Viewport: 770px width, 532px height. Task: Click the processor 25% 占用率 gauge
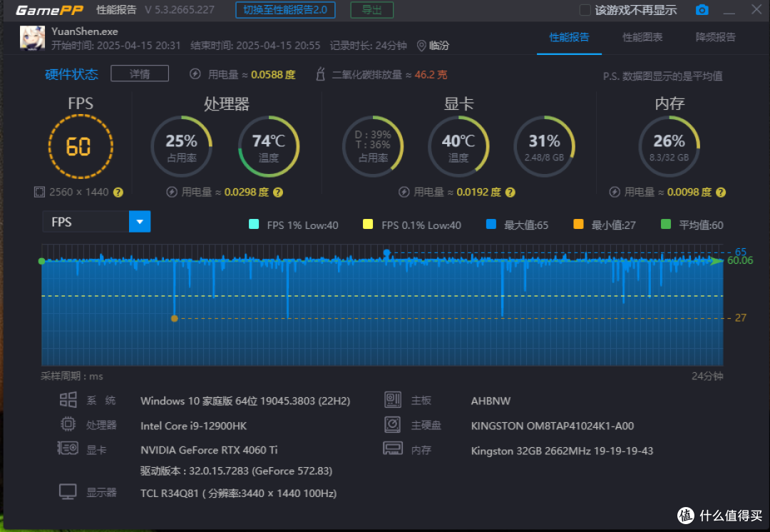click(x=181, y=146)
